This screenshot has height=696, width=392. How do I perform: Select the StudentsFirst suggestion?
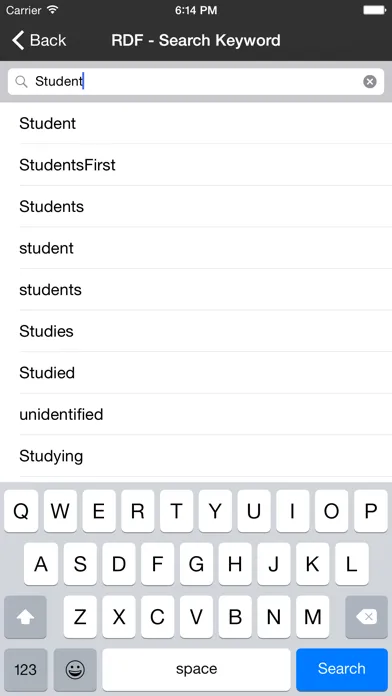point(196,165)
